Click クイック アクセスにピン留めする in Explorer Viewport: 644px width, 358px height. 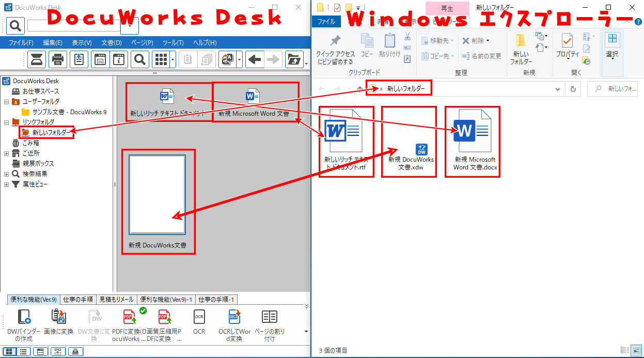coord(335,49)
